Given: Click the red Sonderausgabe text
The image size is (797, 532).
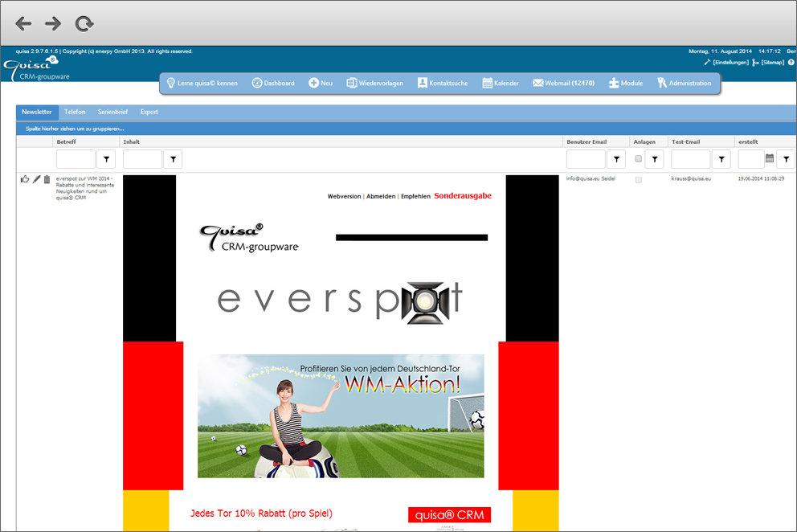Looking at the screenshot, I should (x=463, y=196).
